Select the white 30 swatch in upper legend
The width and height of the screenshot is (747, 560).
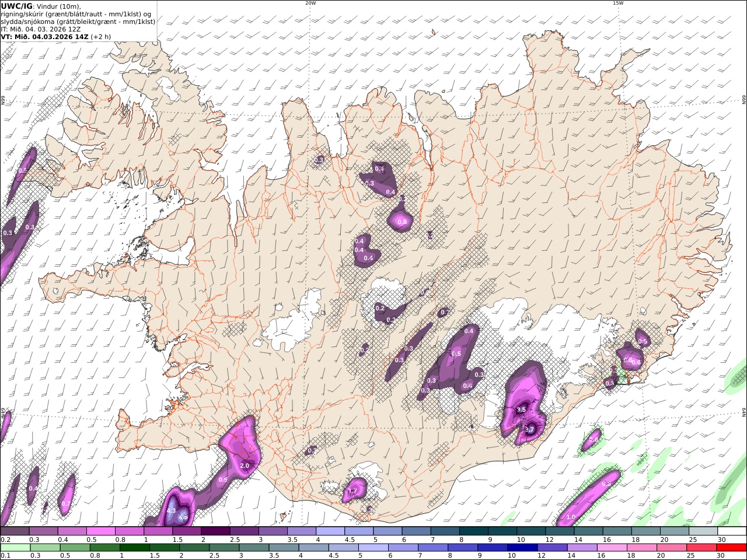click(731, 531)
